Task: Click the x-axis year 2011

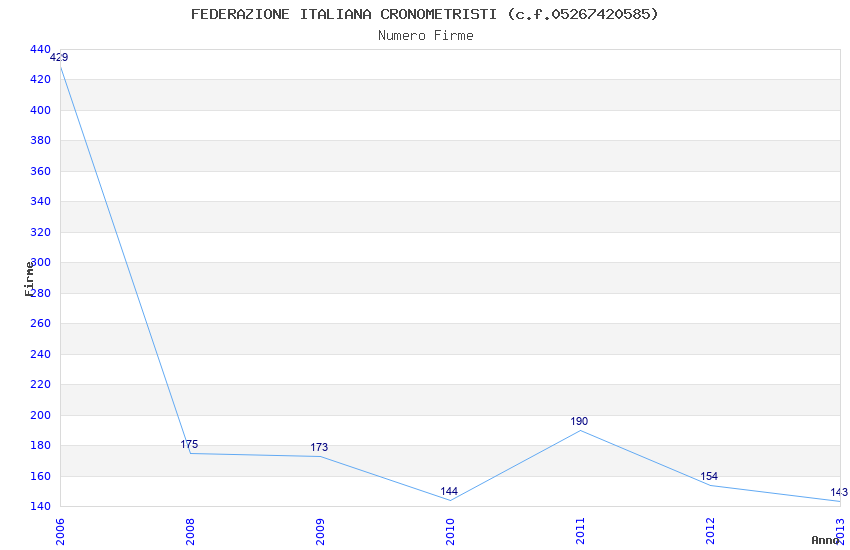Action: pyautogui.click(x=580, y=532)
